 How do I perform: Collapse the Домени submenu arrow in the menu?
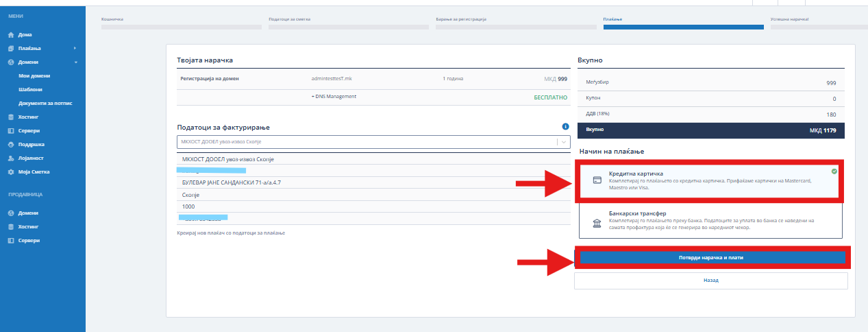tap(75, 62)
